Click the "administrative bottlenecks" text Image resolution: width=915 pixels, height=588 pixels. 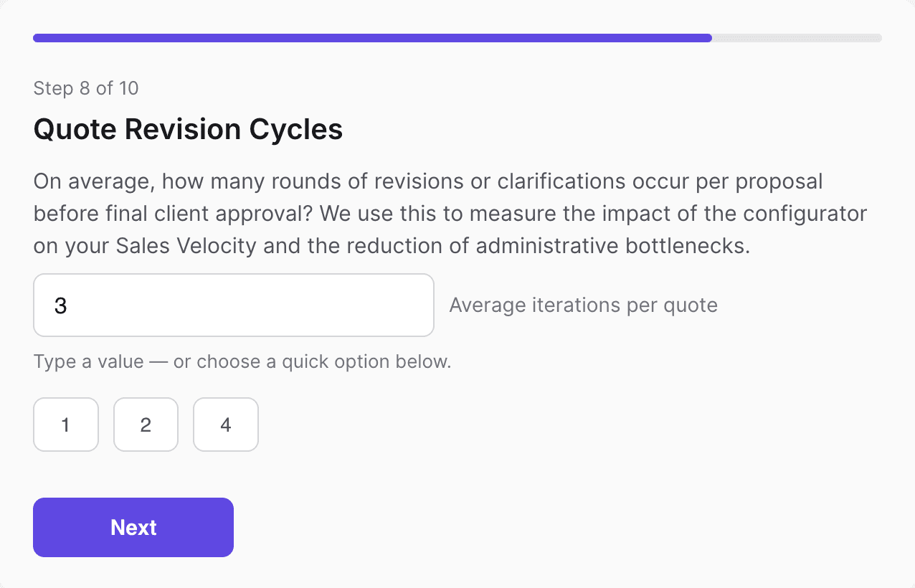click(x=612, y=246)
